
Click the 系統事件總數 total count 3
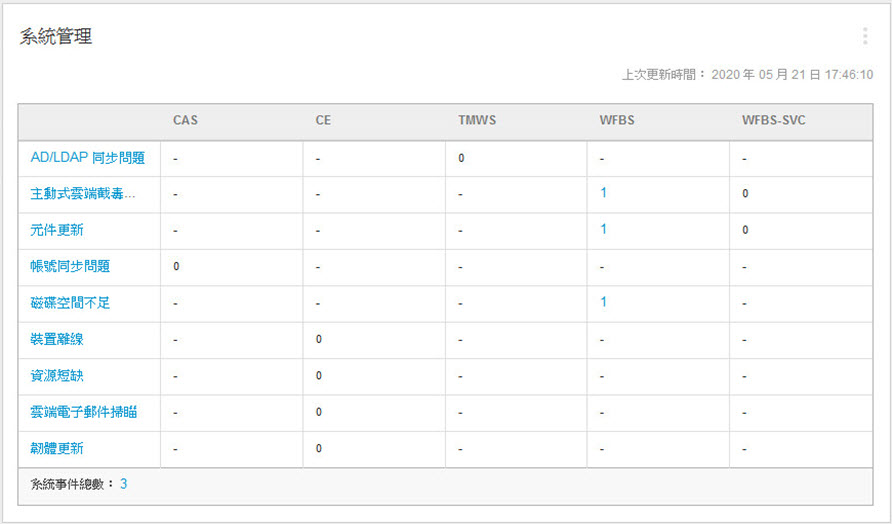click(x=124, y=484)
